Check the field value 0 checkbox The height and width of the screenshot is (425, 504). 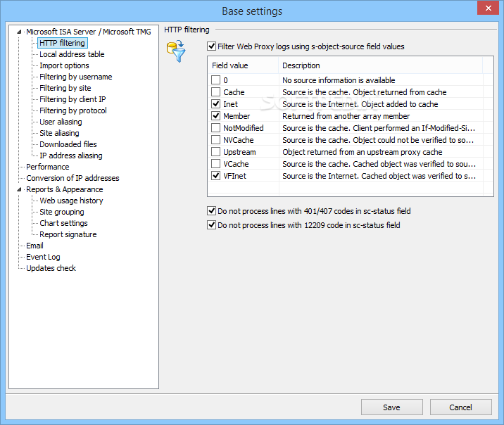215,80
